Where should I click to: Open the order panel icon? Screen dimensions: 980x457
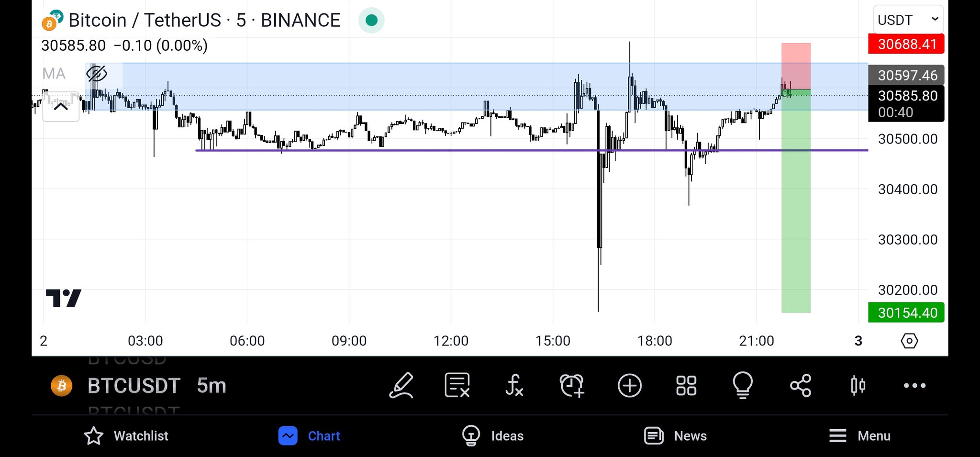457,385
